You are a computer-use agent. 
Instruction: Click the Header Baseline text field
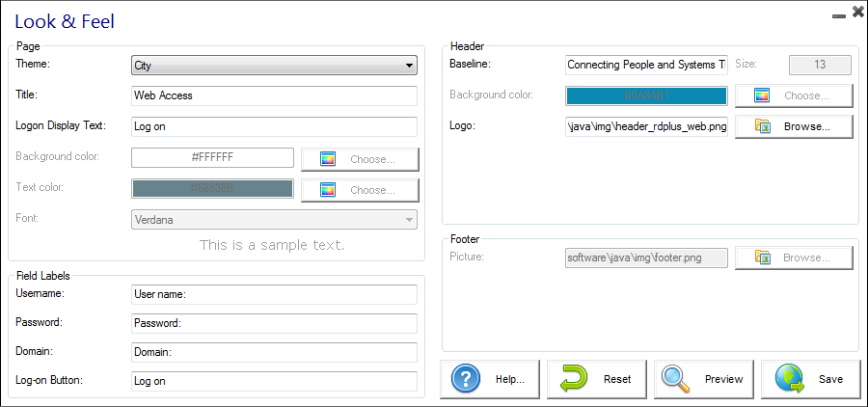point(646,65)
